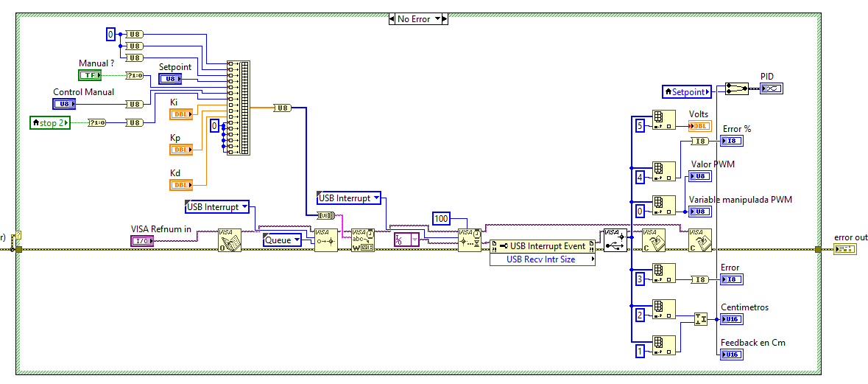Click the USB Recv Intr Size property row
Screen dimensions: 868x384
[x=543, y=259]
